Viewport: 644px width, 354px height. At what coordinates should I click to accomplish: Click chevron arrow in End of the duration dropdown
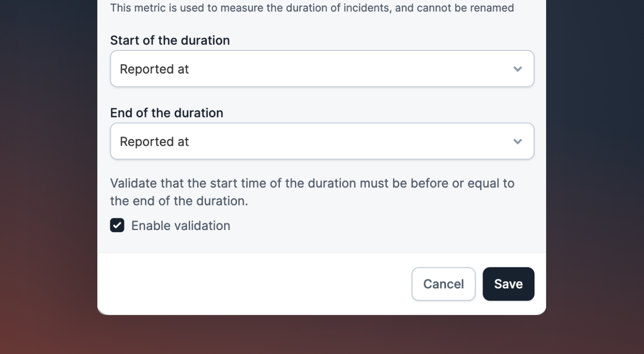tap(517, 141)
